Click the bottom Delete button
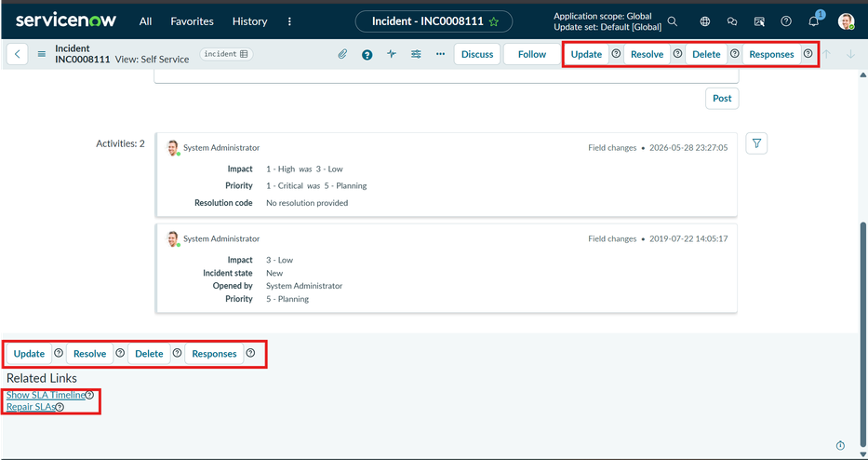The width and height of the screenshot is (868, 460). (x=149, y=354)
